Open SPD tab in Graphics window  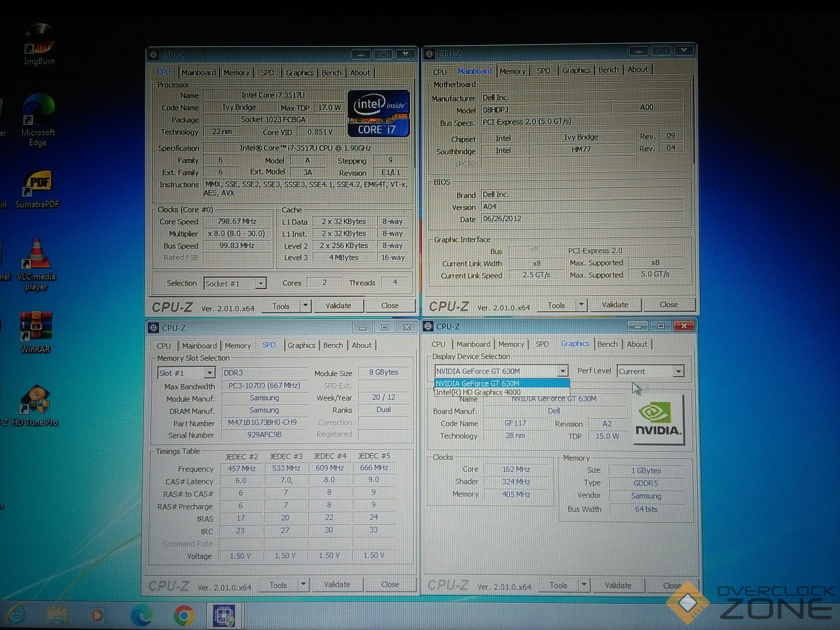(x=542, y=344)
